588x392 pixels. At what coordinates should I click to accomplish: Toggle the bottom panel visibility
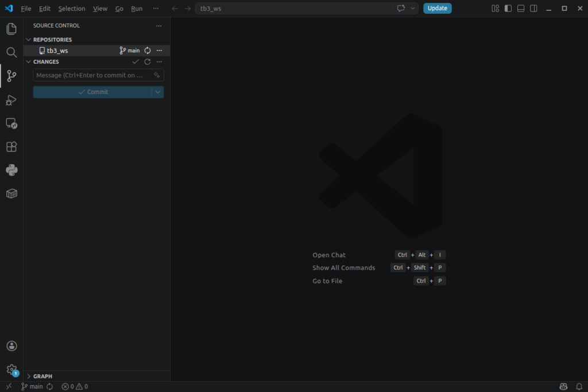click(521, 8)
